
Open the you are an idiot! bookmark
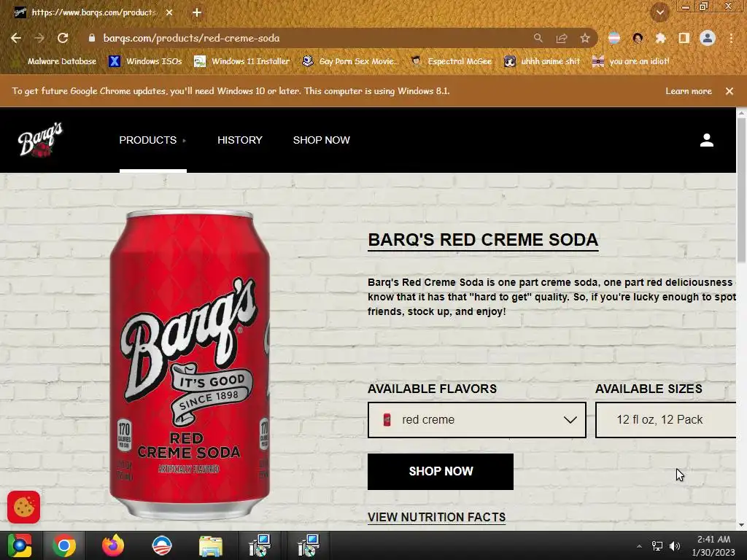coord(630,61)
